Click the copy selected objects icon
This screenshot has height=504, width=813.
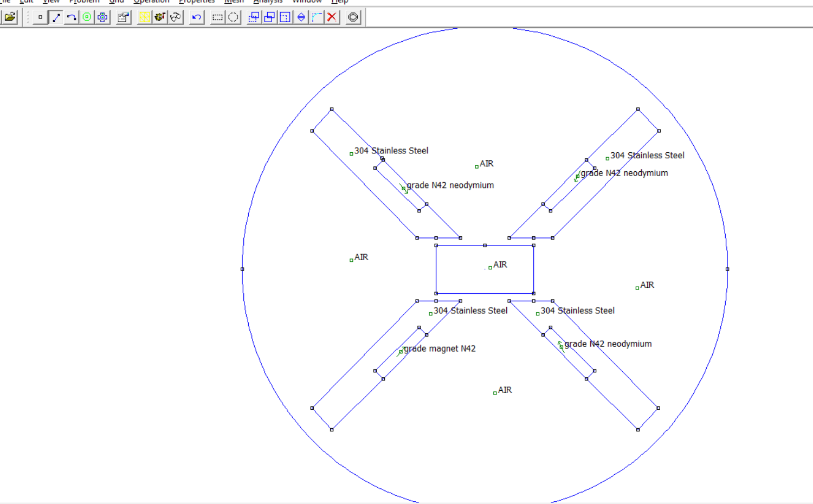click(269, 17)
